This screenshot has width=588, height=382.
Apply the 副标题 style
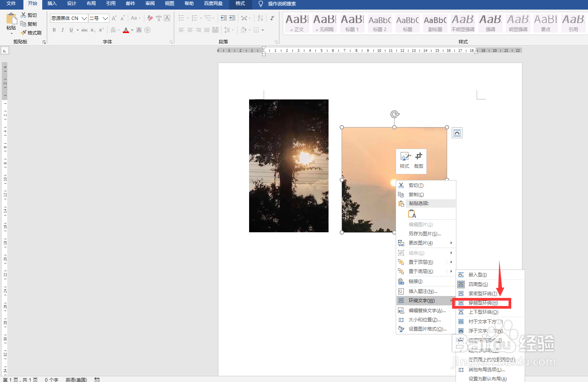pyautogui.click(x=435, y=23)
